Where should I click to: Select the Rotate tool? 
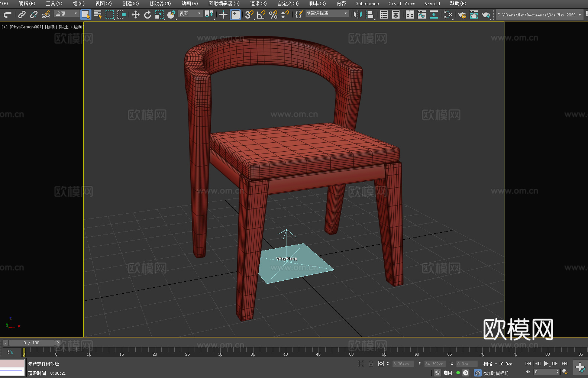[x=148, y=14]
